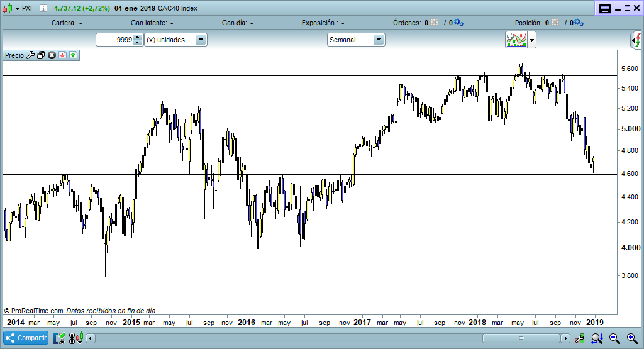This screenshot has height=349, width=644.
Task: Expand the arrow next to indicator icon
Action: pos(532,40)
